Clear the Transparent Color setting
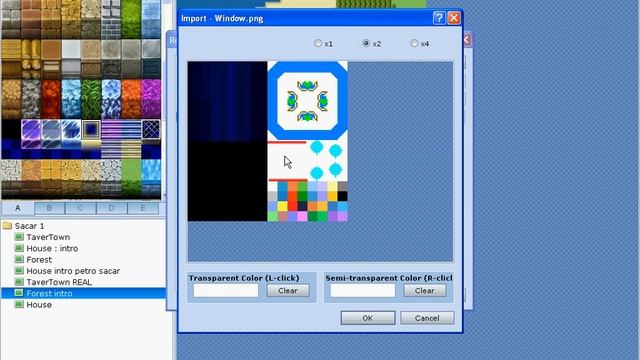The width and height of the screenshot is (640, 360). pyautogui.click(x=288, y=291)
